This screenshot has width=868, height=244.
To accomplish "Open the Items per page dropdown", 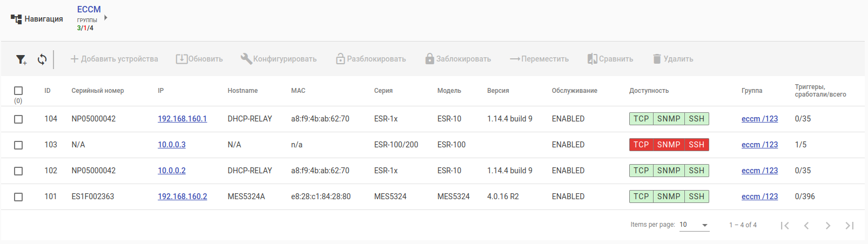I will 694,225.
